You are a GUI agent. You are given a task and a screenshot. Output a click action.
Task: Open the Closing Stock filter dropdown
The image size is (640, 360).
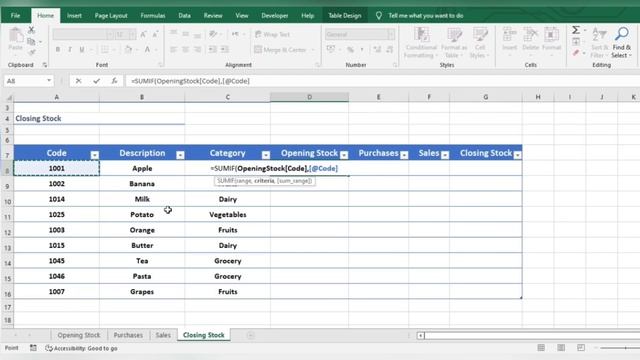518,155
